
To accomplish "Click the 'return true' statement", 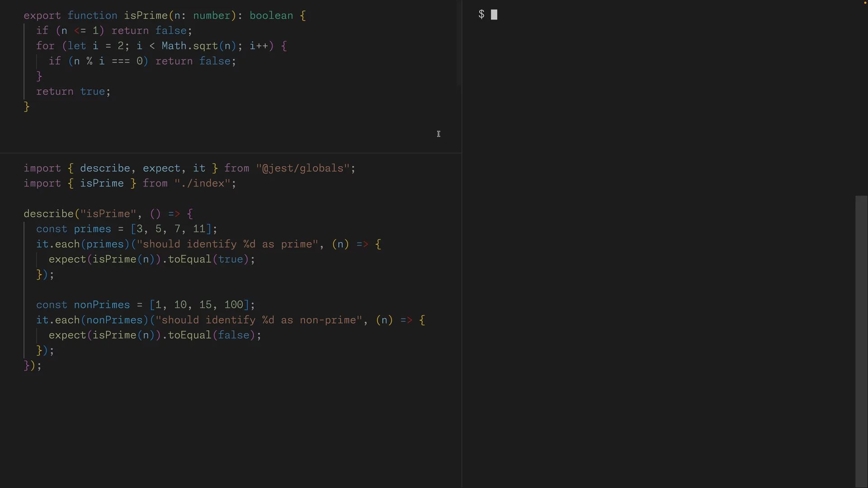I will tap(73, 91).
